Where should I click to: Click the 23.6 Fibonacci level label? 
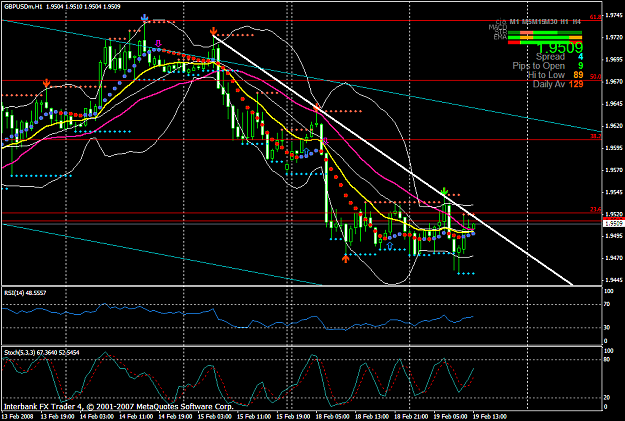pyautogui.click(x=596, y=209)
